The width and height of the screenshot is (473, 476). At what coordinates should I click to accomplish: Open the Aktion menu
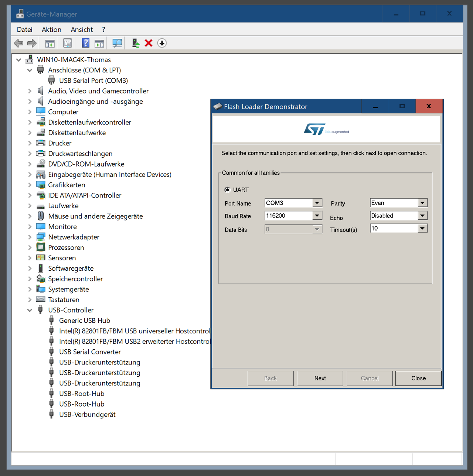coord(51,30)
